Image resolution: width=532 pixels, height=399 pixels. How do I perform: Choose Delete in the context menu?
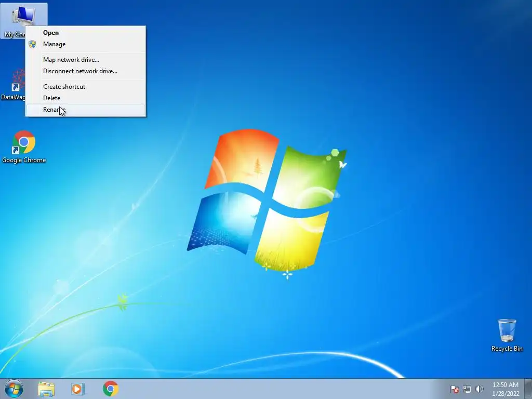86,98
